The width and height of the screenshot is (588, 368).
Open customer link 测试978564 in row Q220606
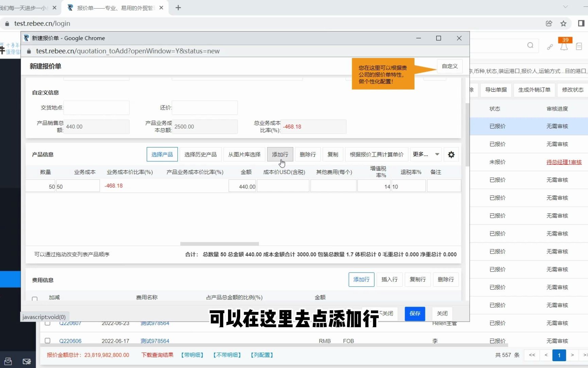(x=155, y=341)
